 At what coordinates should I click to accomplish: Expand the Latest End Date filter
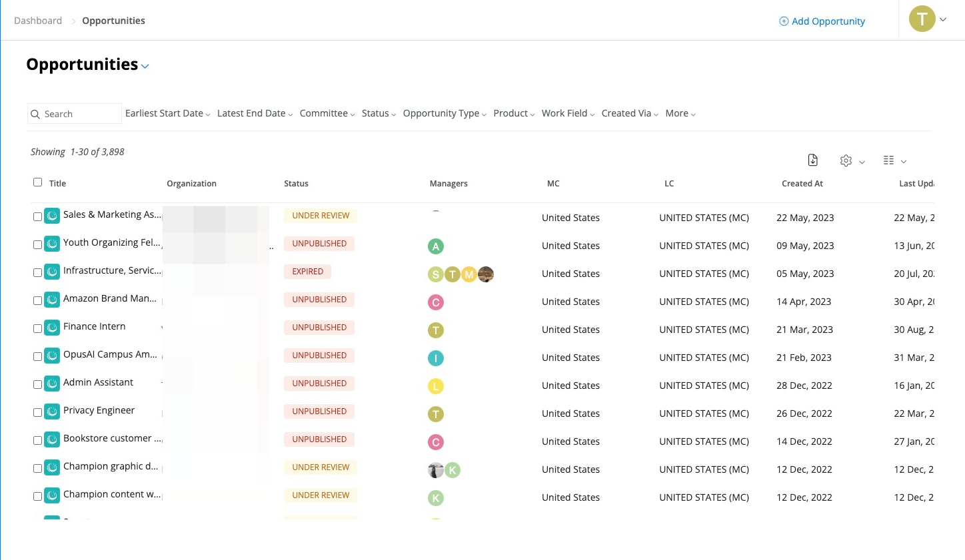(x=255, y=114)
